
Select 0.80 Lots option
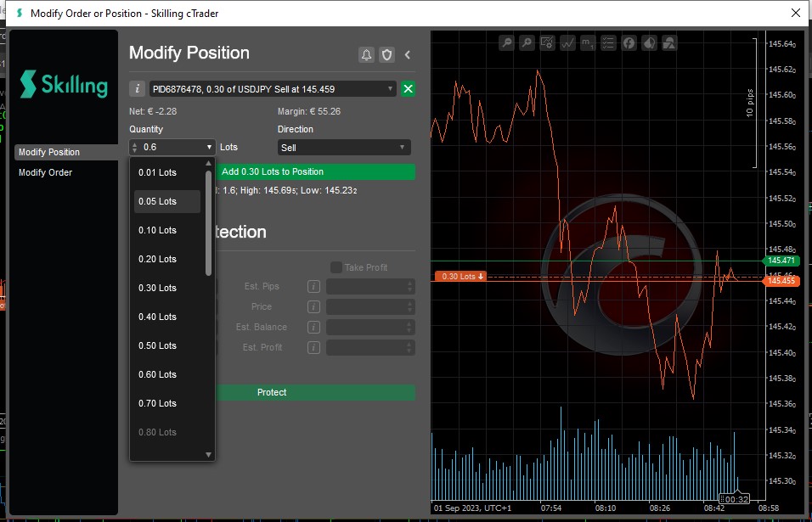point(167,433)
